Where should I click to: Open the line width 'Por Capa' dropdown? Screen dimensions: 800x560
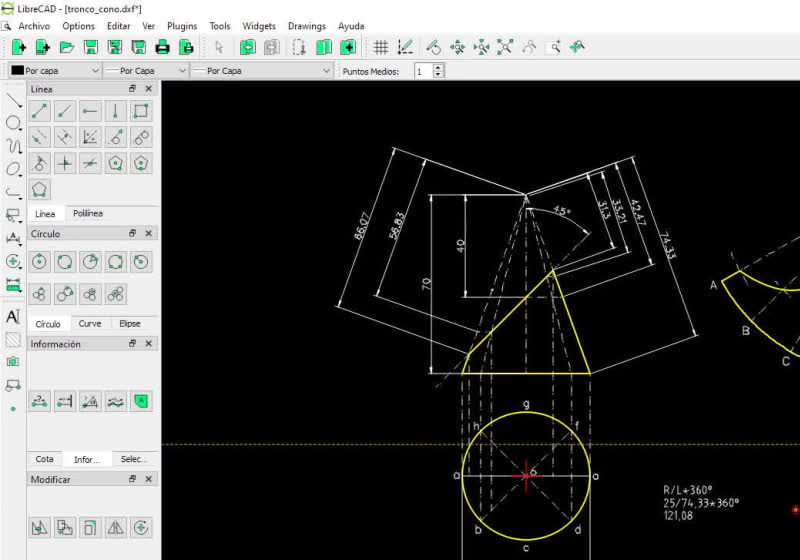pos(145,71)
